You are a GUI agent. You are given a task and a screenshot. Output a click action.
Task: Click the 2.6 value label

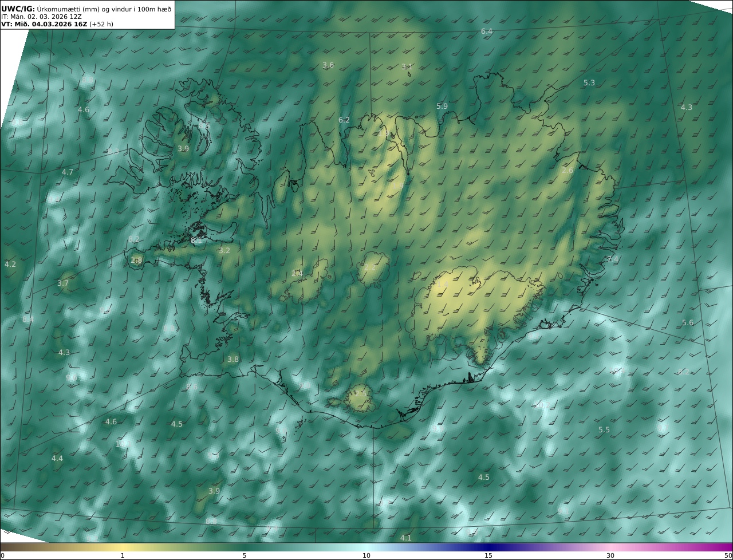[568, 171]
